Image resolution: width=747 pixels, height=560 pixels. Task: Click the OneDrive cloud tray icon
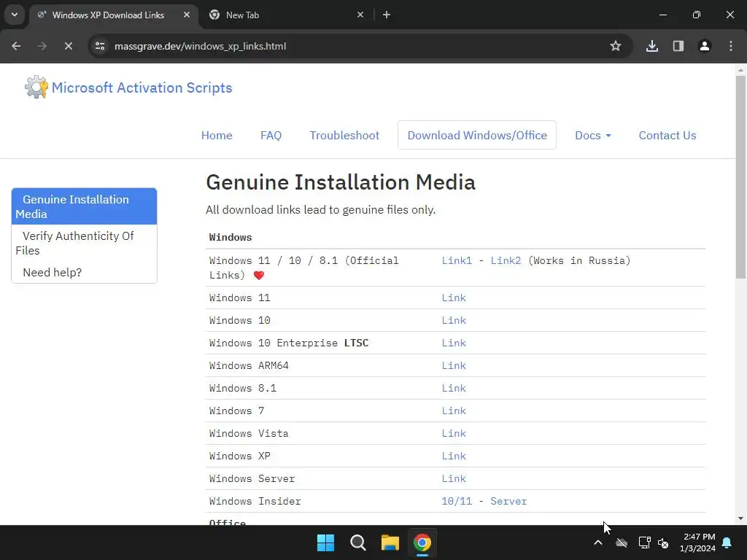622,542
